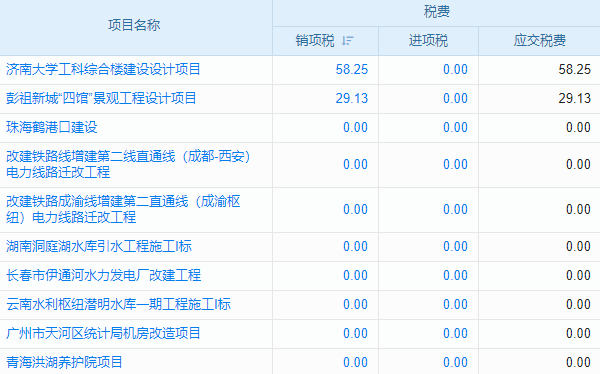Click 应交税费 58.25 in 济南大学 row
The image size is (600, 374).
[574, 70]
